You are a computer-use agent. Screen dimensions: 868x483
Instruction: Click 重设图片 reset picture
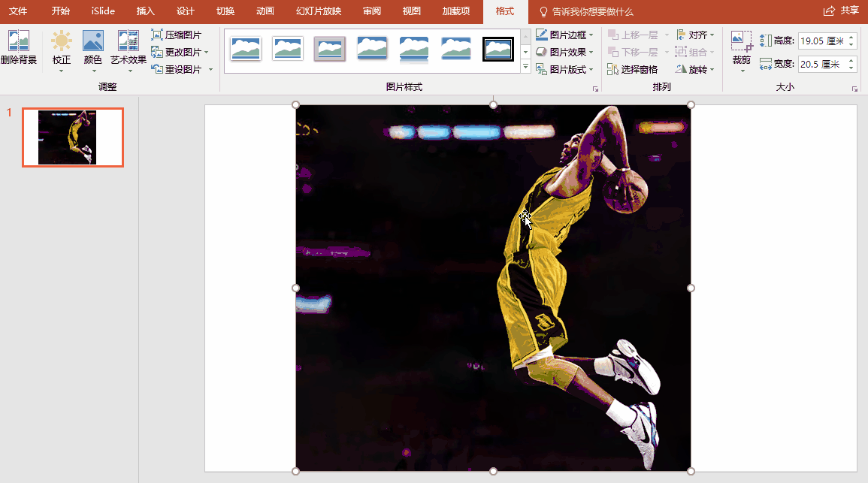[177, 69]
